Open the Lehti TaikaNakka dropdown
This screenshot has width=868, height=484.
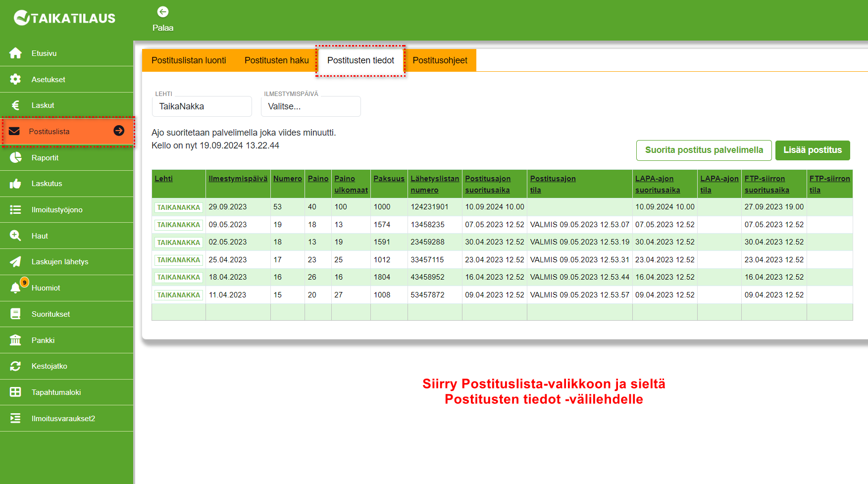202,106
